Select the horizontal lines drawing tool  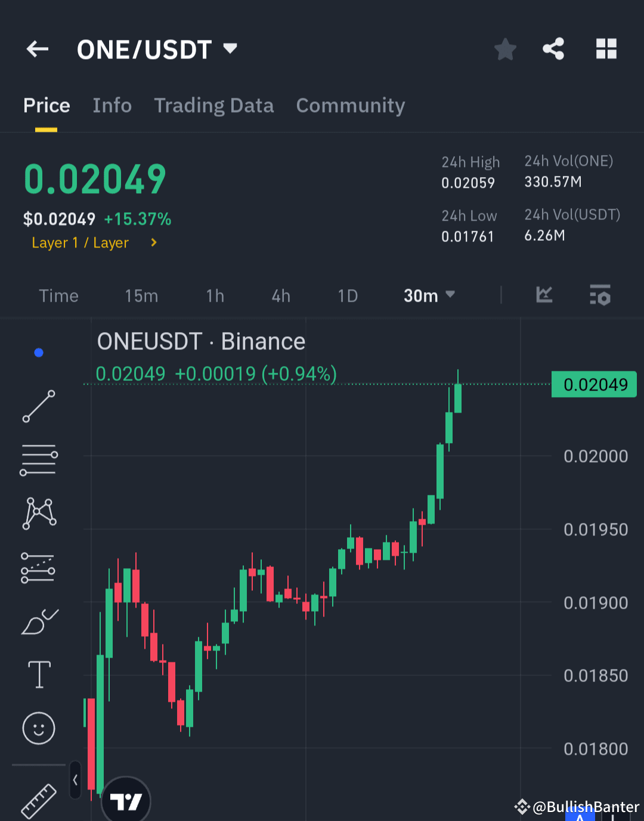(x=38, y=459)
